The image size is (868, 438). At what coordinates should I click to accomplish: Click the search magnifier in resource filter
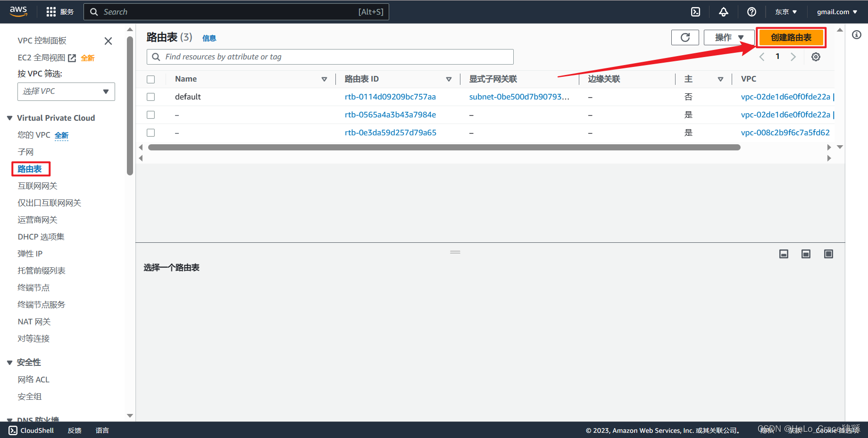pos(156,57)
